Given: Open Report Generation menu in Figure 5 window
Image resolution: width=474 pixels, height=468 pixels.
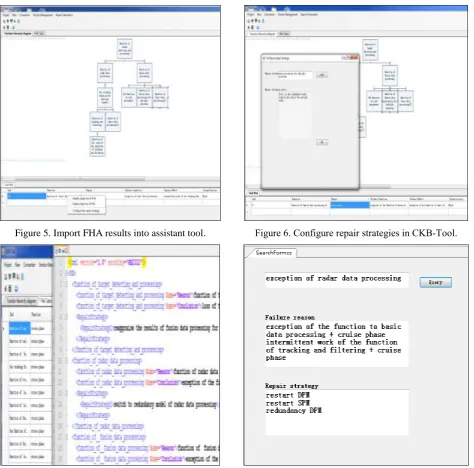Looking at the screenshot, I should 64,15.
